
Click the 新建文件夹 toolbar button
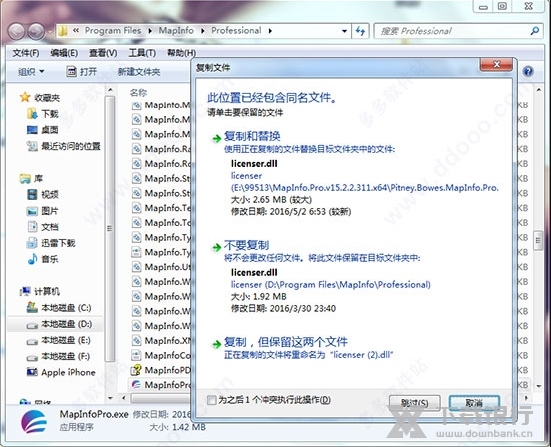[139, 72]
